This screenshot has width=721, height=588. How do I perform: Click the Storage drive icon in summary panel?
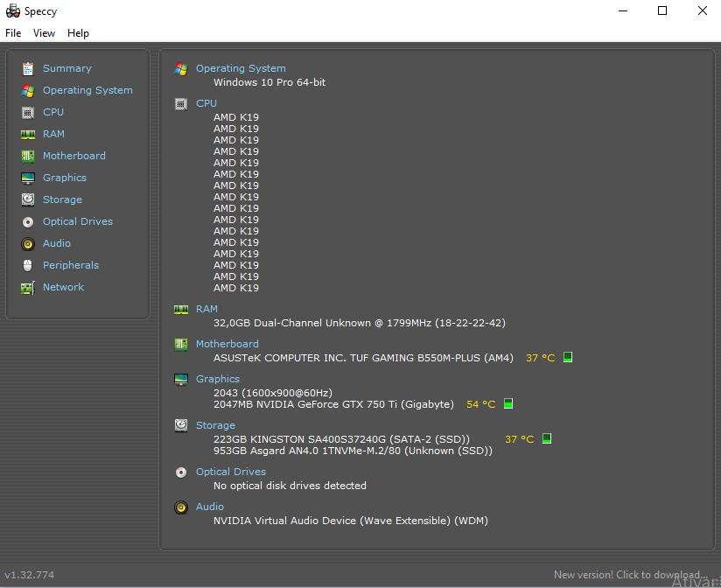(x=181, y=426)
